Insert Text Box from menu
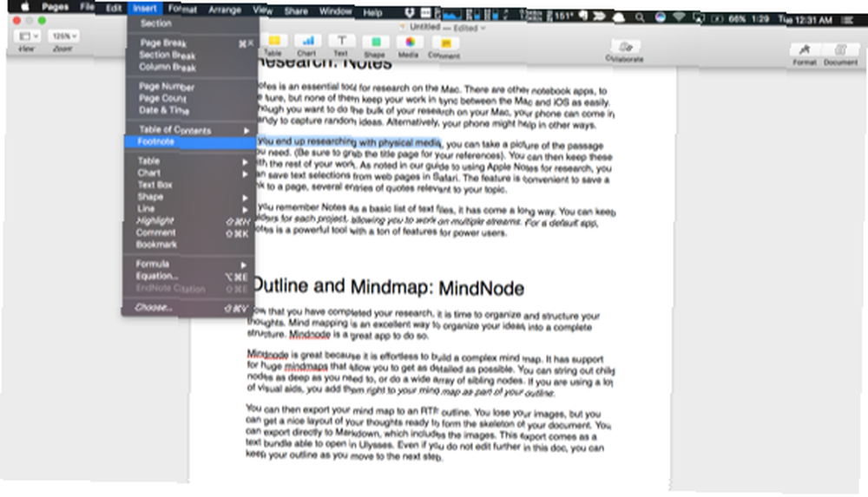Viewport: 868px width, 497px height. click(x=190, y=185)
